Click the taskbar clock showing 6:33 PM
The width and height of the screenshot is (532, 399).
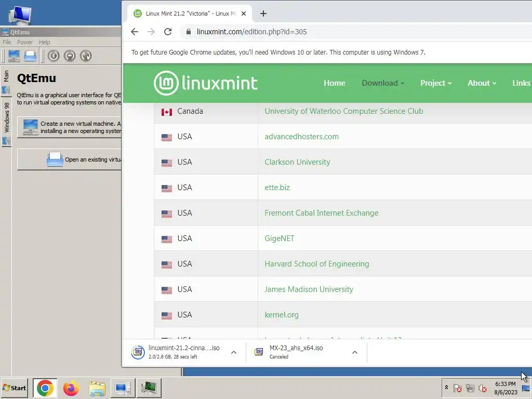click(x=505, y=388)
